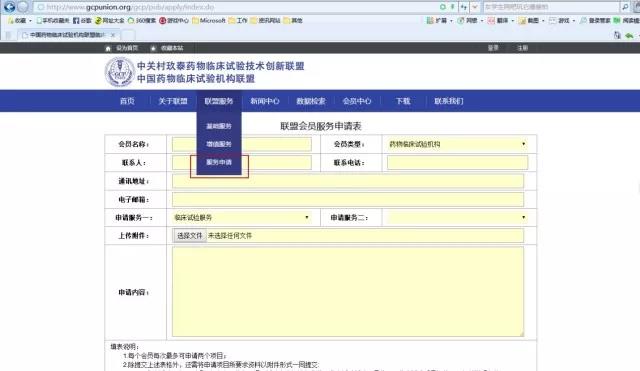Image resolution: width=640 pixels, height=371 pixels.
Task: Click the browser forward arrow button
Action: 23,7
